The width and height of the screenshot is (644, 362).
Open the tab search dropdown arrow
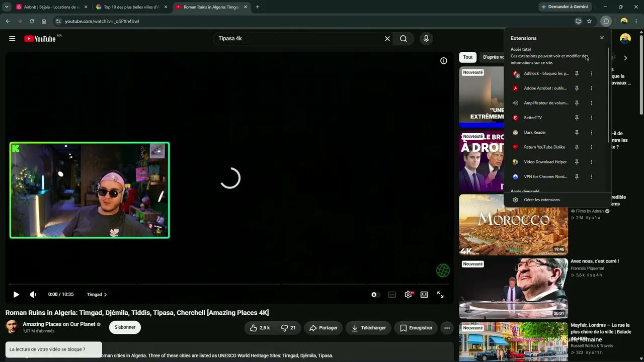[x=7, y=7]
